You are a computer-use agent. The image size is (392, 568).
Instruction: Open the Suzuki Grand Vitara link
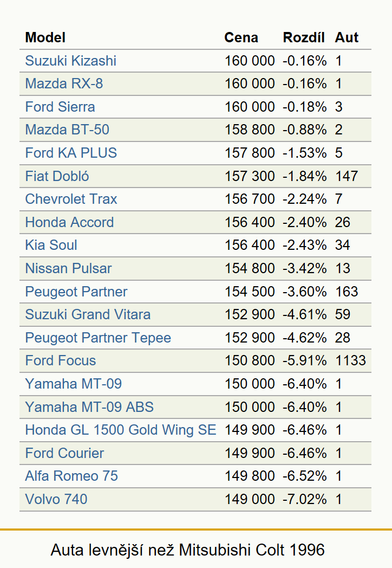pyautogui.click(x=88, y=314)
